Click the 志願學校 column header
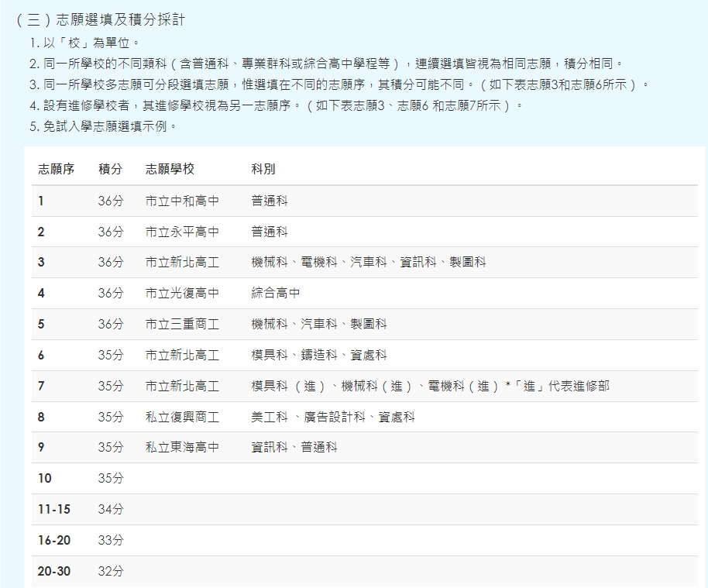This screenshot has height=588, width=708. pos(170,169)
